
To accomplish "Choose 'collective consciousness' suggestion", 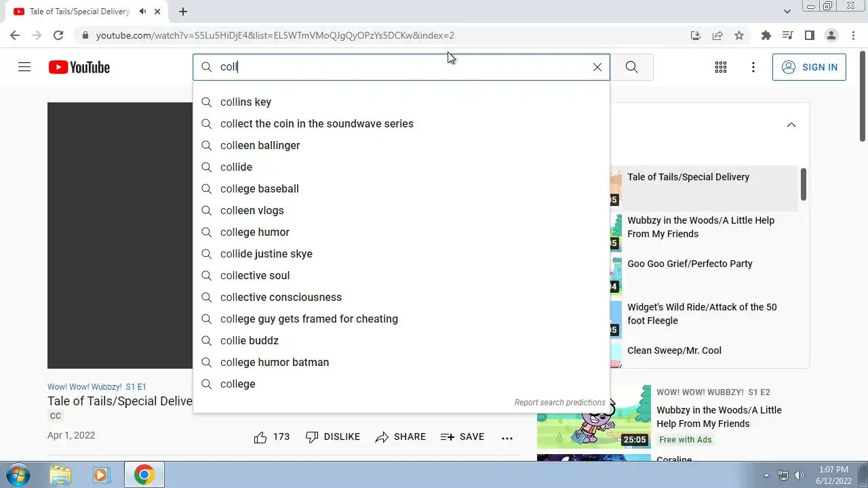I will (x=401, y=297).
